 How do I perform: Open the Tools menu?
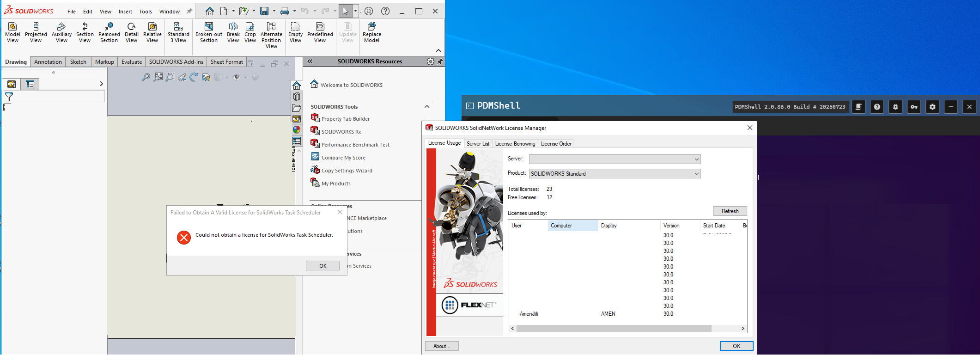point(146,12)
